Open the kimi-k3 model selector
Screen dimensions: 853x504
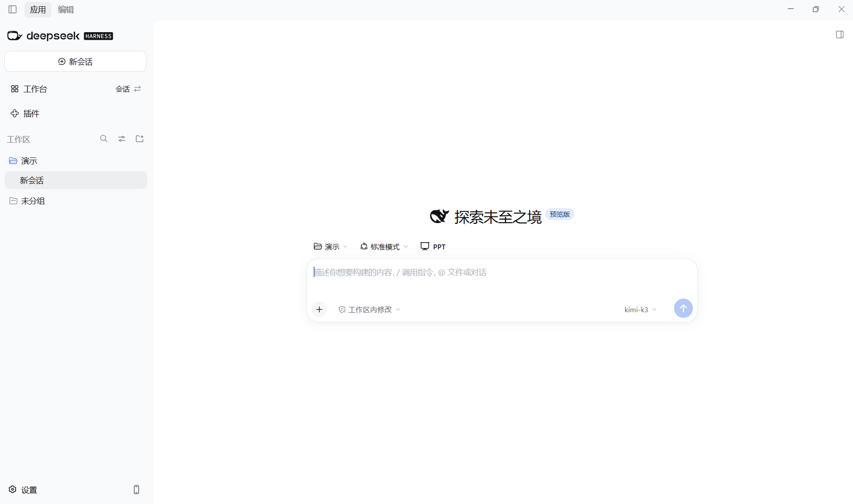coord(641,310)
